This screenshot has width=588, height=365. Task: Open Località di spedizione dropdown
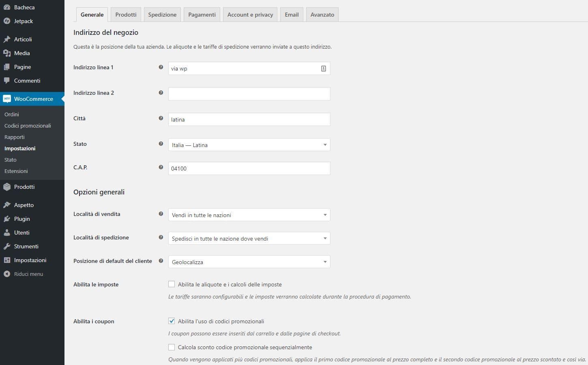point(249,239)
